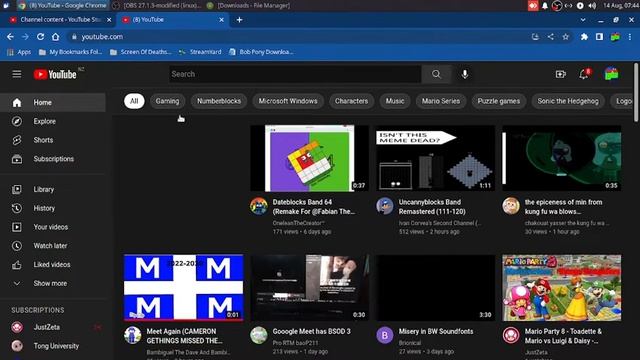Open the Chrome three-dot menu
Screen dimensions: 640x360
click(630, 37)
